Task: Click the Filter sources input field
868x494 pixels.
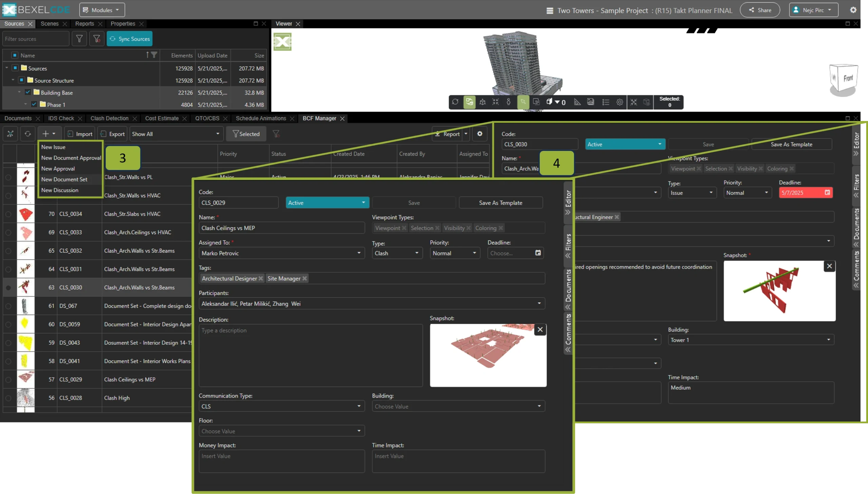Action: [36, 39]
